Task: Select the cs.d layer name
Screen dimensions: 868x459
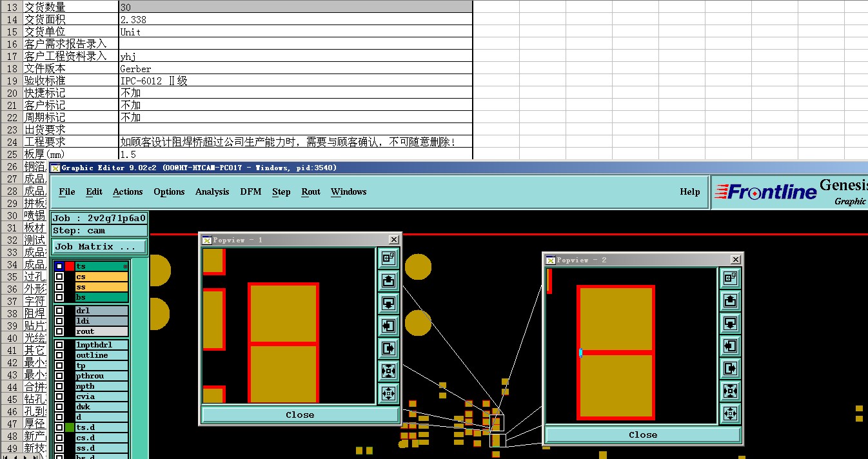Action: click(101, 438)
